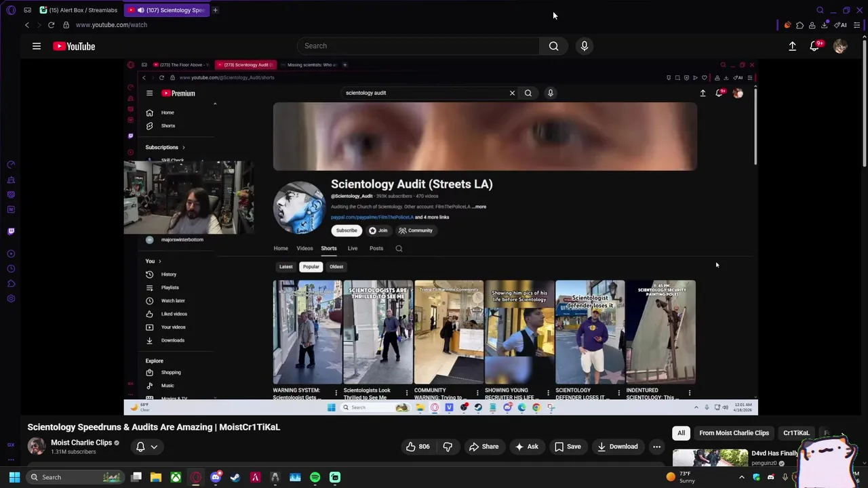Open the 73°F Sunny weather widget
The height and width of the screenshot is (488, 868).
(x=680, y=477)
